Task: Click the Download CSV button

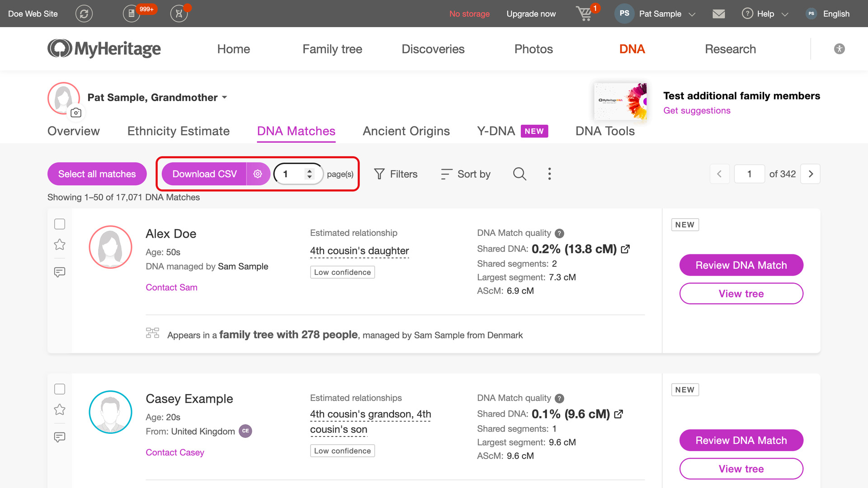Action: click(x=204, y=174)
